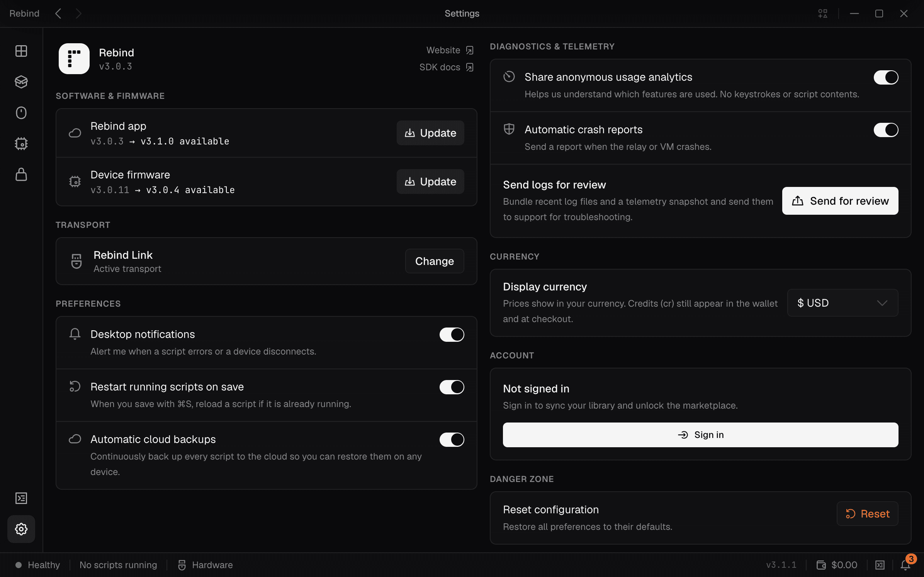Click Send for review button
Viewport: 924px width, 577px height.
point(840,201)
